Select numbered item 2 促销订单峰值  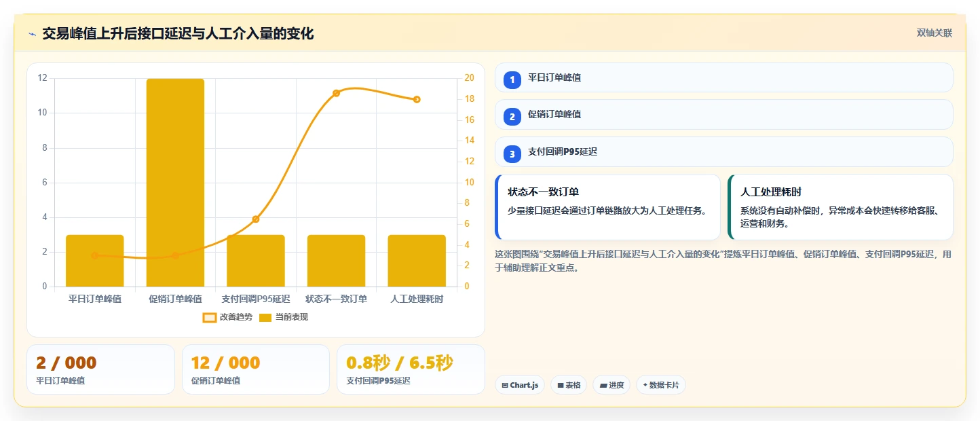(x=723, y=115)
